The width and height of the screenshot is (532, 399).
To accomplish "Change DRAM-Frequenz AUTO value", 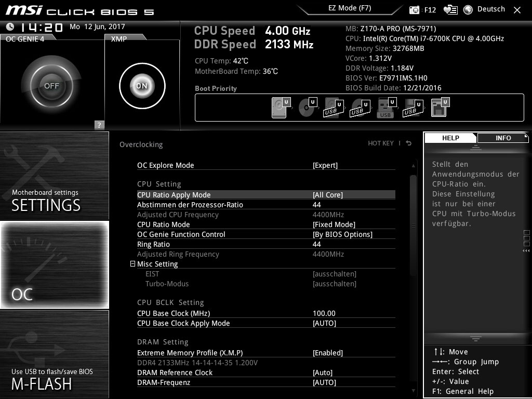I will tap(324, 382).
